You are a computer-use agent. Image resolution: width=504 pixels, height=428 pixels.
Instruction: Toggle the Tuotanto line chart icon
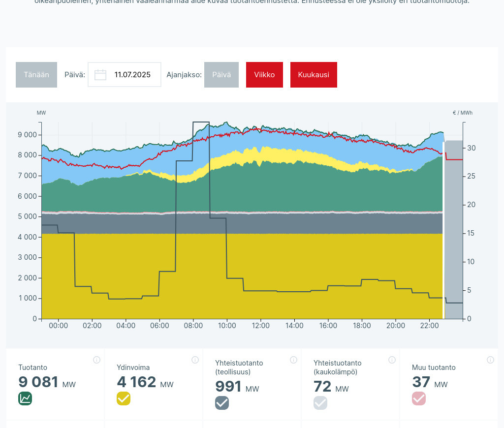tap(25, 398)
